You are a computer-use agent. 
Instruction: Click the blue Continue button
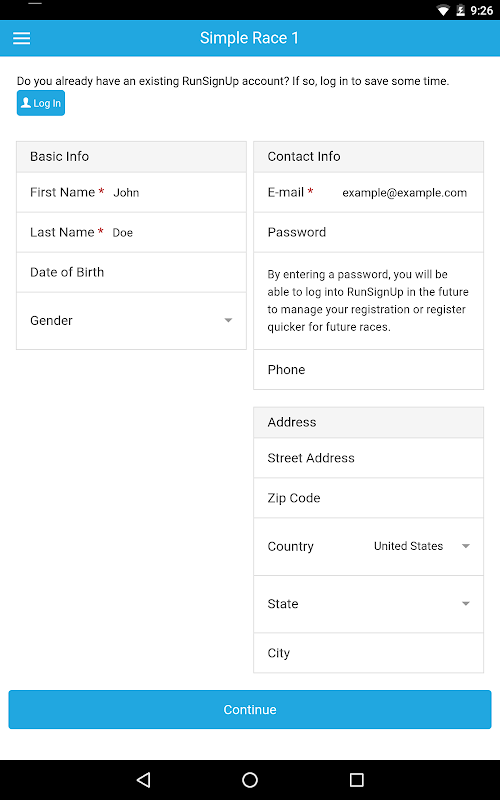pos(250,710)
